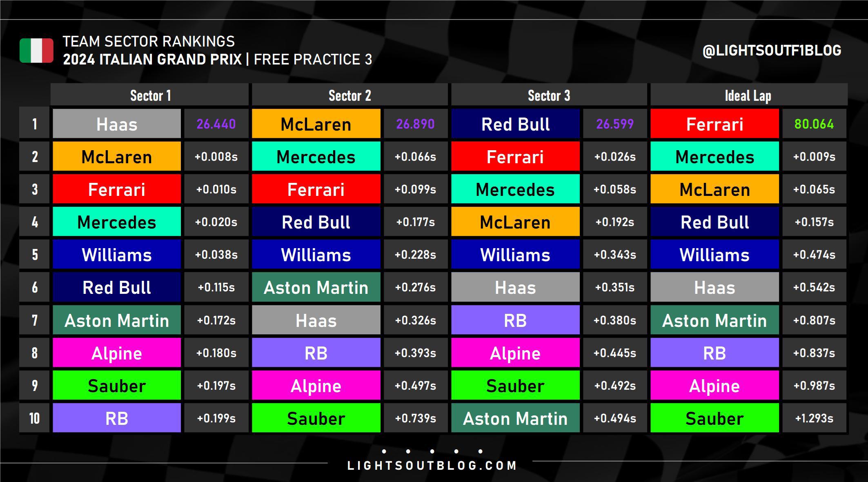
Task: Click Red Bull in Sector 3 top row
Action: (x=515, y=124)
